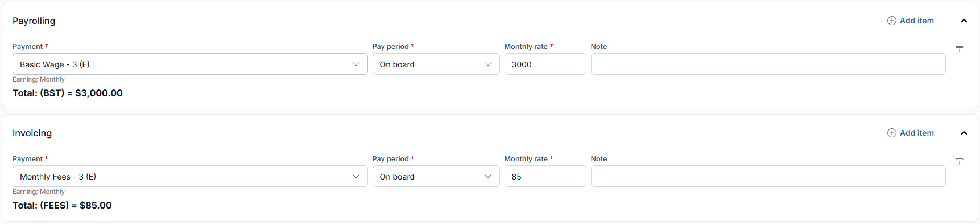Screen dimensions: 980x224
Task: Delete the Monthly Fees invoicing item
Action: 959,162
